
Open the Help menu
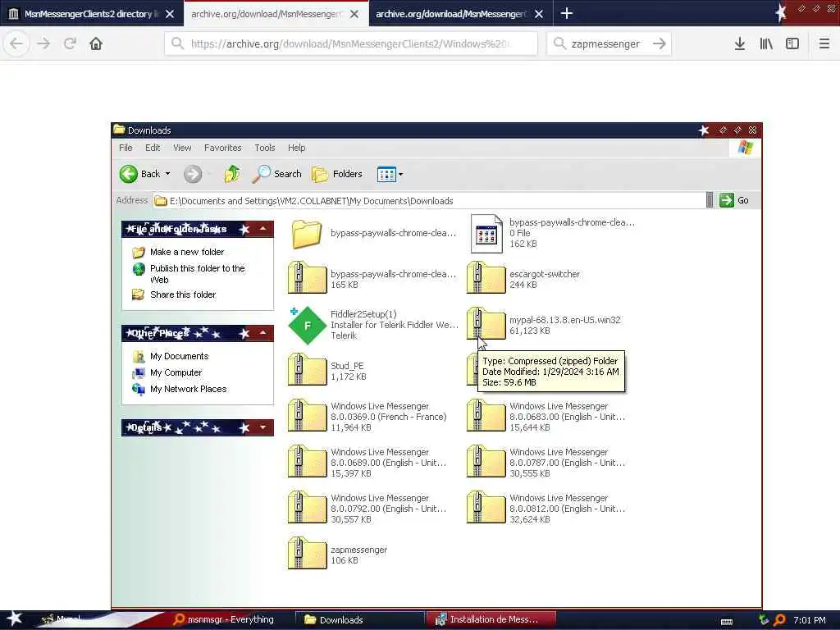tap(296, 148)
